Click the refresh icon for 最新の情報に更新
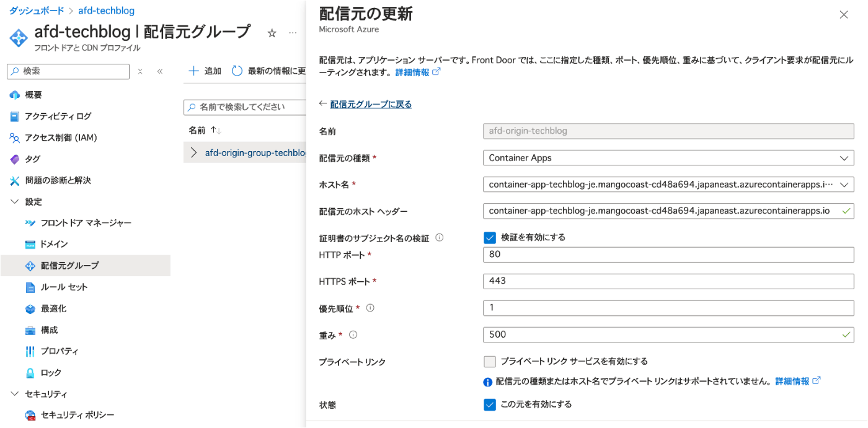 point(237,71)
